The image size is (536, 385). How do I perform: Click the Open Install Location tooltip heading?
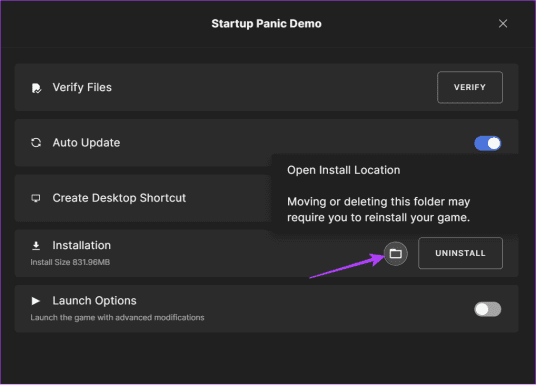coord(344,170)
